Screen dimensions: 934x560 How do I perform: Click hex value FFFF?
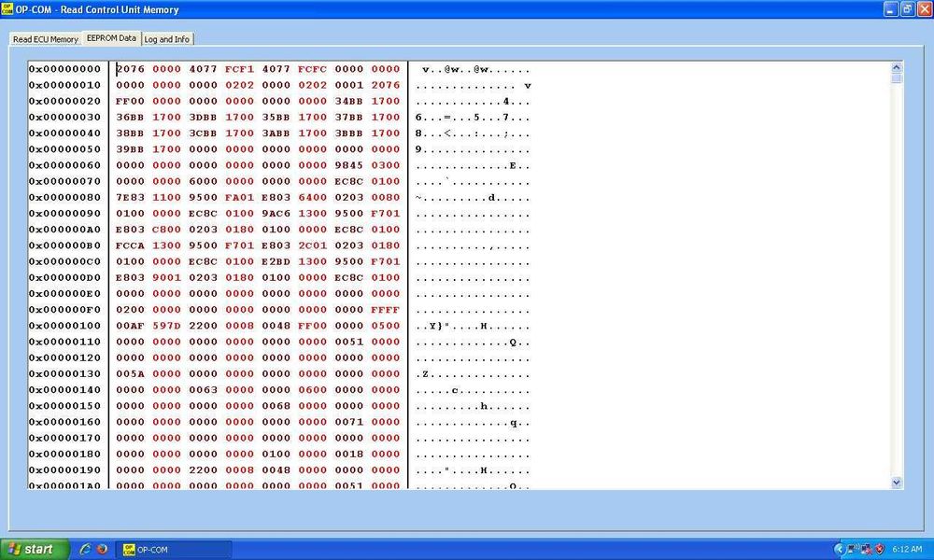(x=385, y=310)
